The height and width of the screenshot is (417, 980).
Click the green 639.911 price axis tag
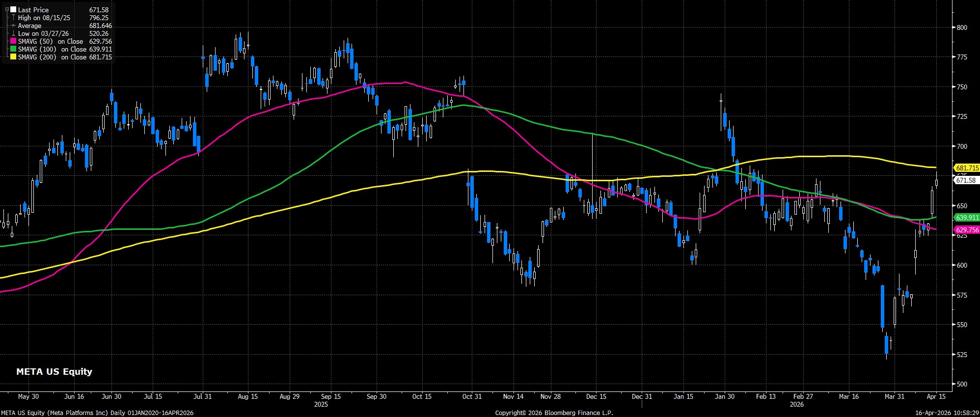967,217
